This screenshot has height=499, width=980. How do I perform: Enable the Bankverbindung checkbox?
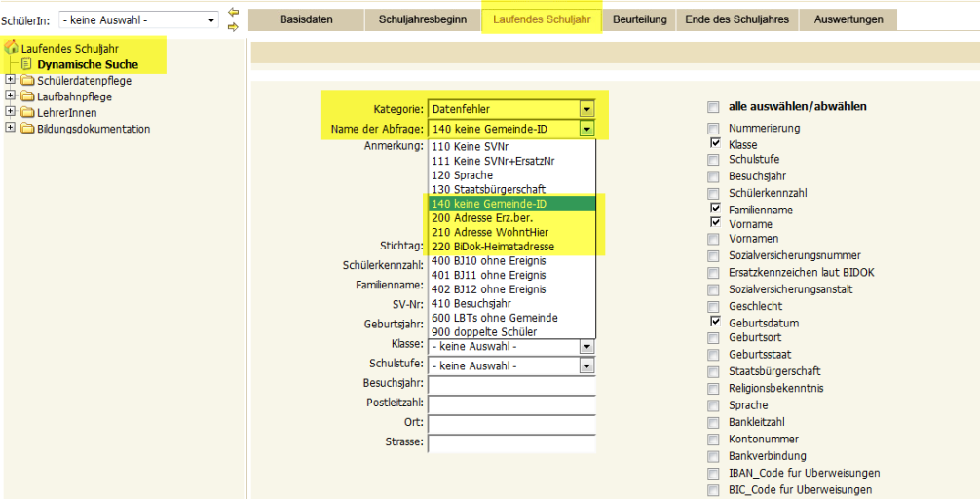tap(713, 456)
